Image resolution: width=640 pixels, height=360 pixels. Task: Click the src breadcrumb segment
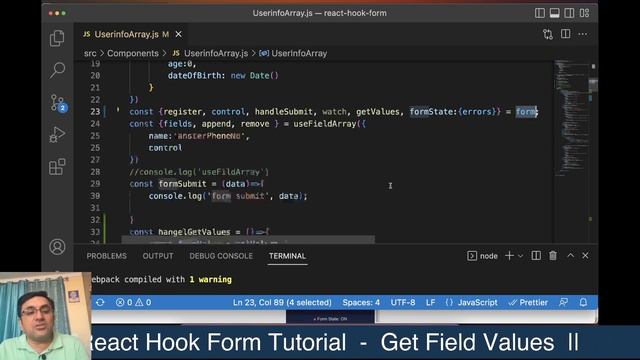[90, 53]
